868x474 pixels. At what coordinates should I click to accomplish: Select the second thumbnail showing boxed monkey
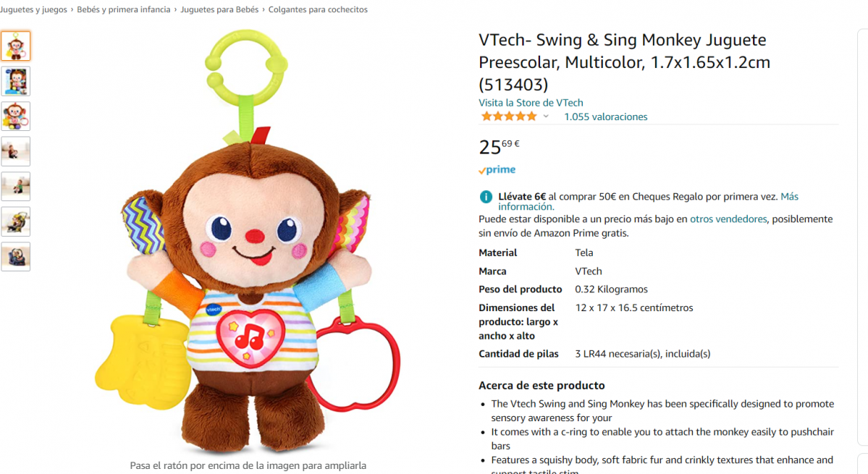click(15, 81)
